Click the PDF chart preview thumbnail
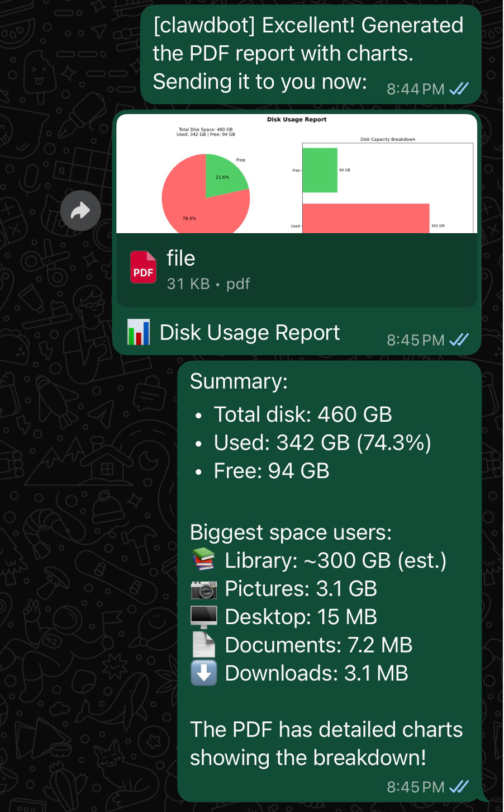Screen dimensions: 504x812 pos(296,173)
